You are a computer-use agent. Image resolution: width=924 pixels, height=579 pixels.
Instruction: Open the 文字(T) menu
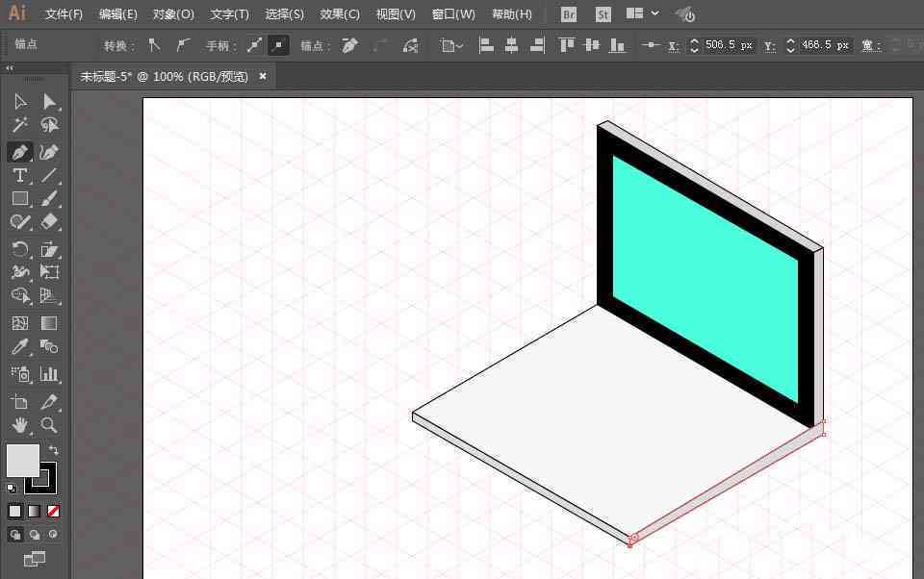pos(229,14)
